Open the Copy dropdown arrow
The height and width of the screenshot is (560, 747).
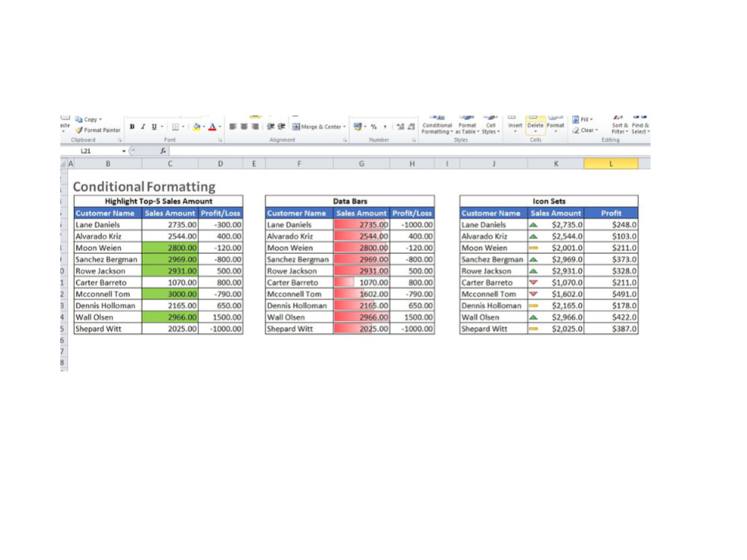click(x=101, y=119)
